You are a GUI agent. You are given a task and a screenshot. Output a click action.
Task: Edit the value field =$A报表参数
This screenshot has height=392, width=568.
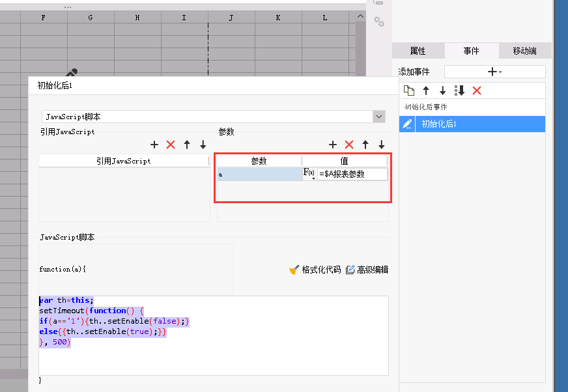pos(352,175)
